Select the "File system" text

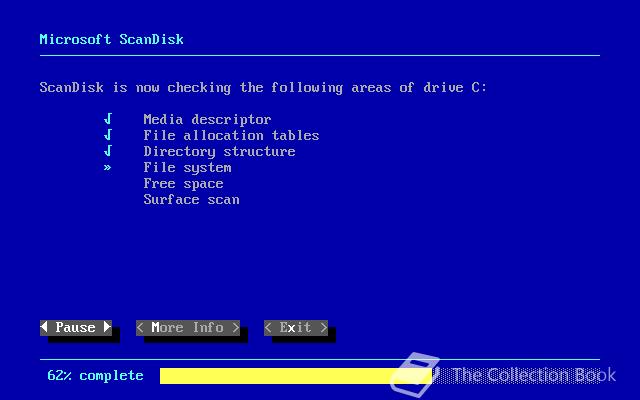pyautogui.click(x=187, y=167)
